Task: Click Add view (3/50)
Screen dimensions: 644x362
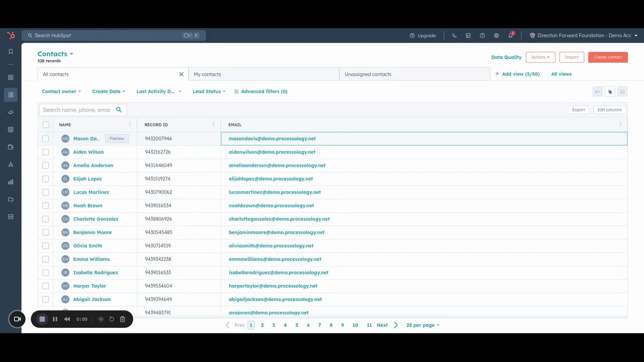Action: 517,74
